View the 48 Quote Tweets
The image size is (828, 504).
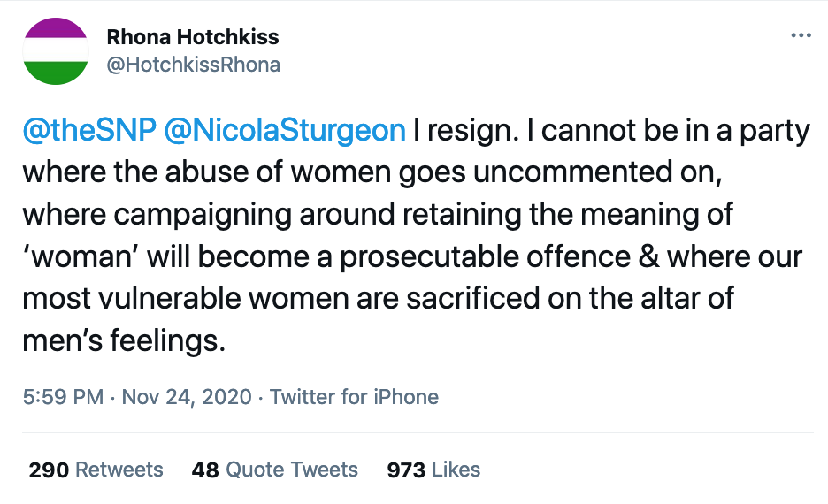(274, 470)
